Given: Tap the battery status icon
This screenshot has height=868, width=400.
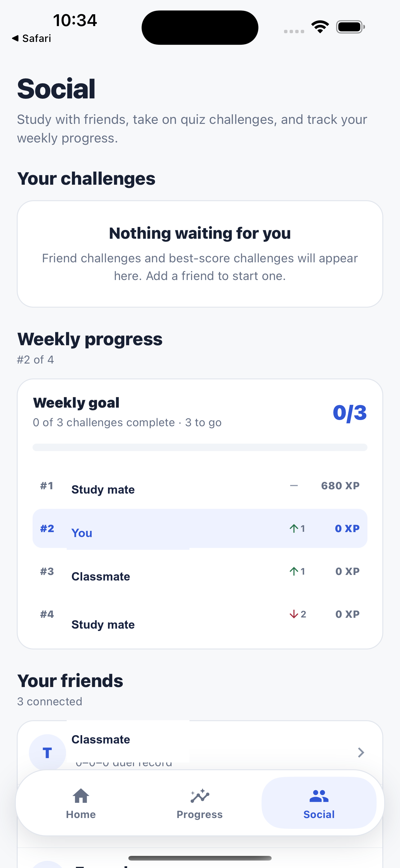Looking at the screenshot, I should coord(350,27).
